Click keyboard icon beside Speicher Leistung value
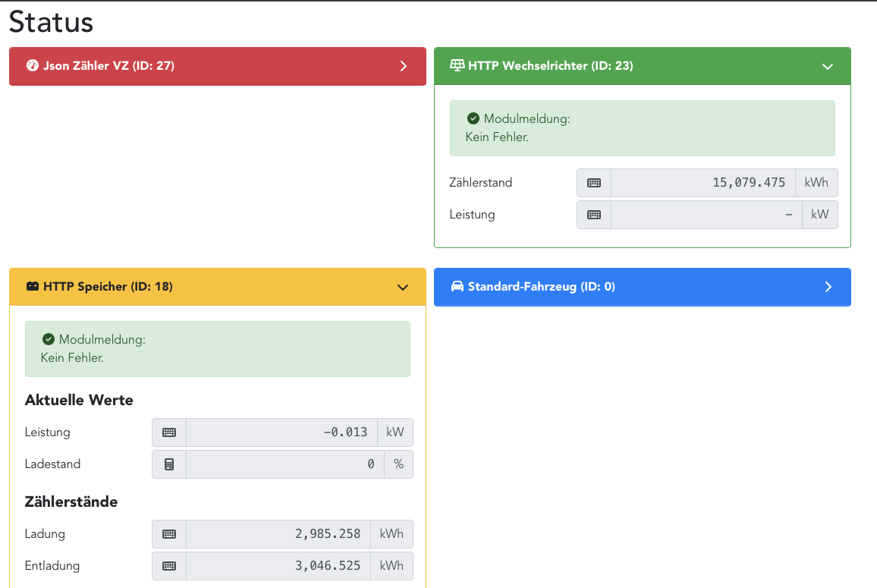This screenshot has height=588, width=877. pos(169,432)
